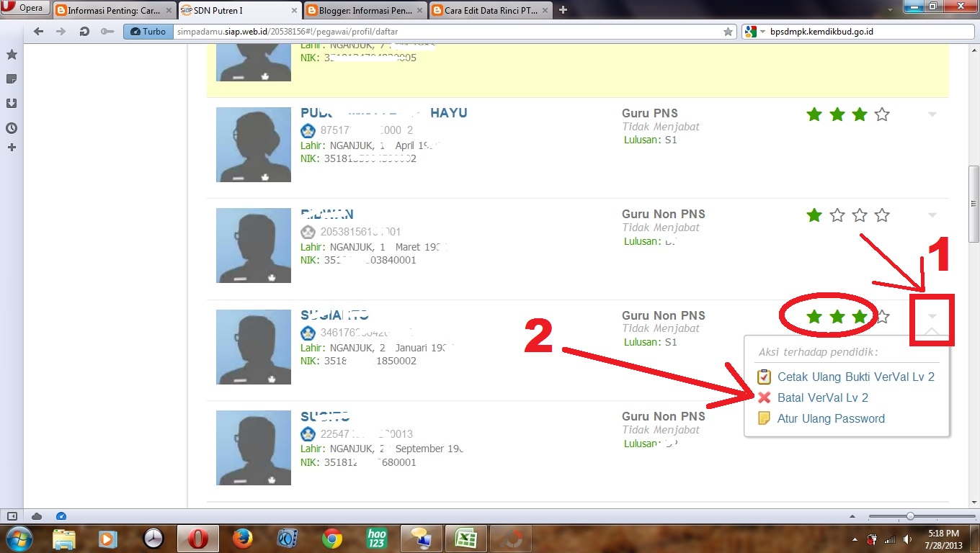
Task: Open Windows Explorer from taskbar
Action: pyautogui.click(x=64, y=538)
